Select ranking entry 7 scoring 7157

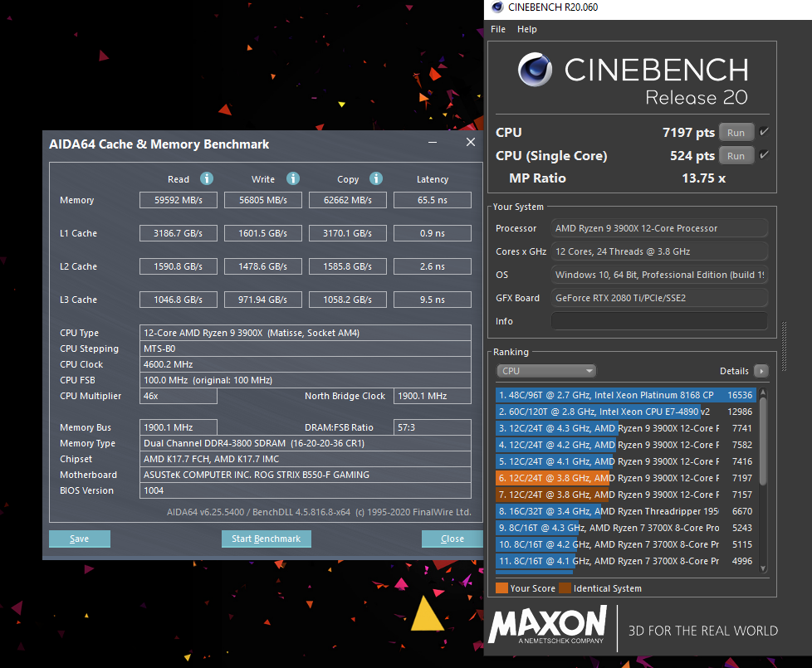(x=625, y=494)
